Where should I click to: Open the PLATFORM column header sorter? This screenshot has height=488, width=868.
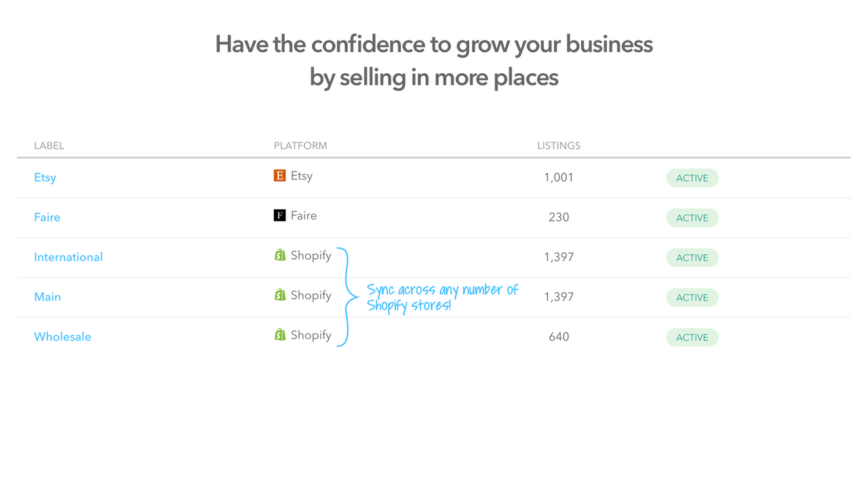point(300,145)
